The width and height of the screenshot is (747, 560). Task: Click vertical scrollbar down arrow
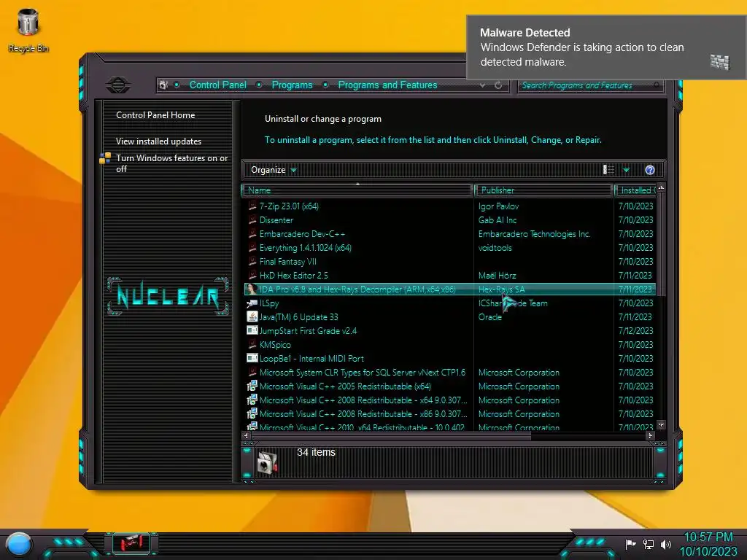pyautogui.click(x=661, y=424)
